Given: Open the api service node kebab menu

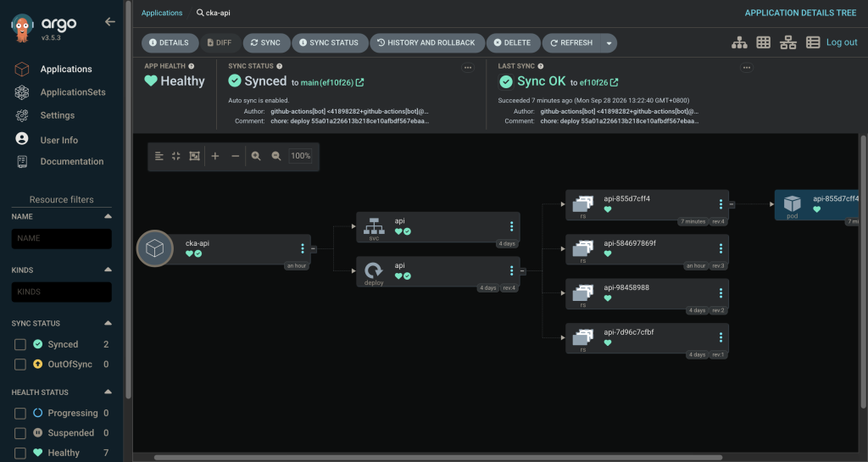Looking at the screenshot, I should click(x=511, y=226).
